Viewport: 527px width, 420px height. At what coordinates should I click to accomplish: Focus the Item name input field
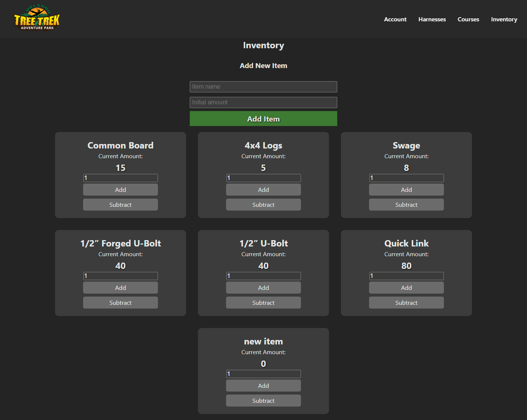point(263,87)
